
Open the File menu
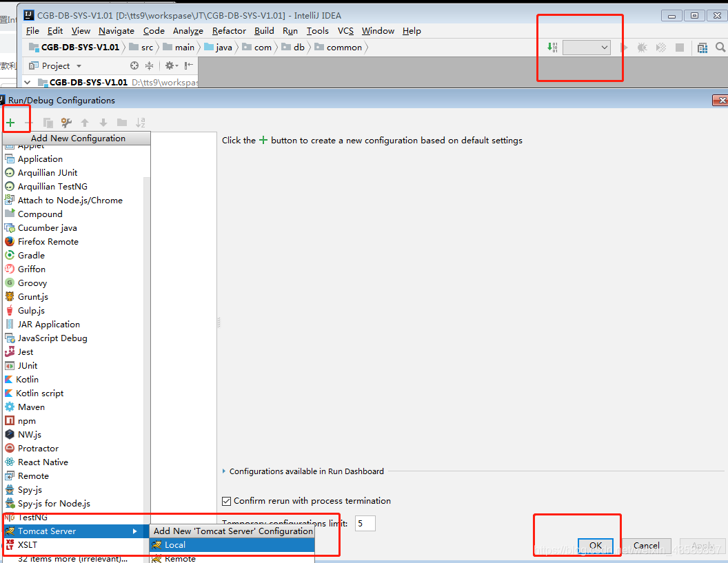[x=32, y=30]
